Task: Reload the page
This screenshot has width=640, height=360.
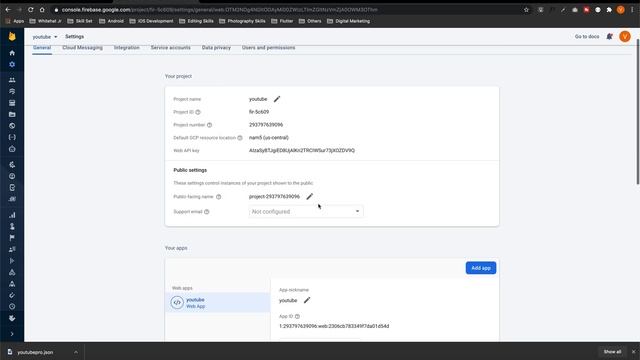Action: pos(31,9)
